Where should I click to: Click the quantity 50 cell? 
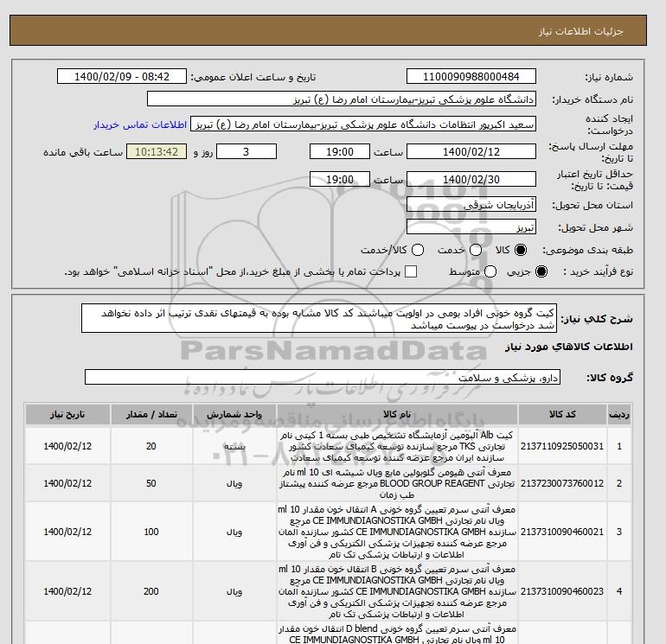tap(151, 483)
